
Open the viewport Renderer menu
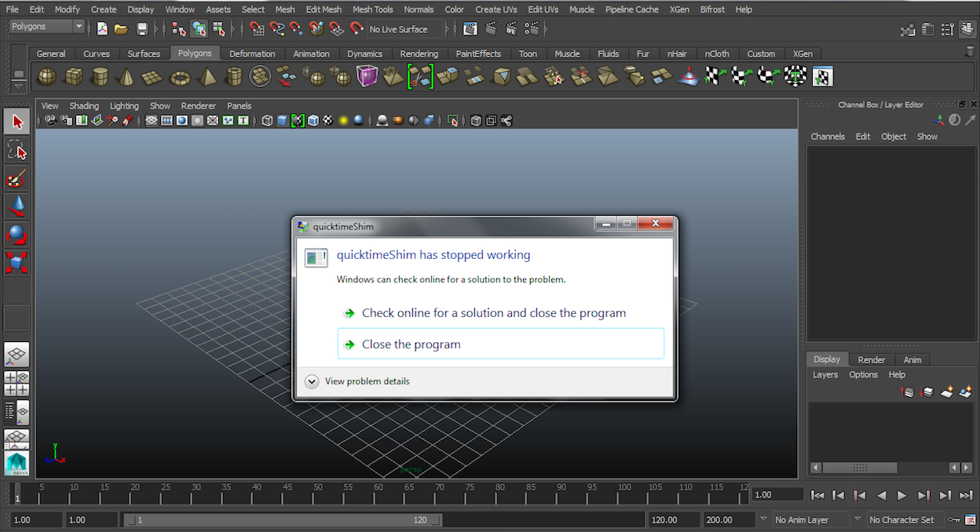[198, 106]
